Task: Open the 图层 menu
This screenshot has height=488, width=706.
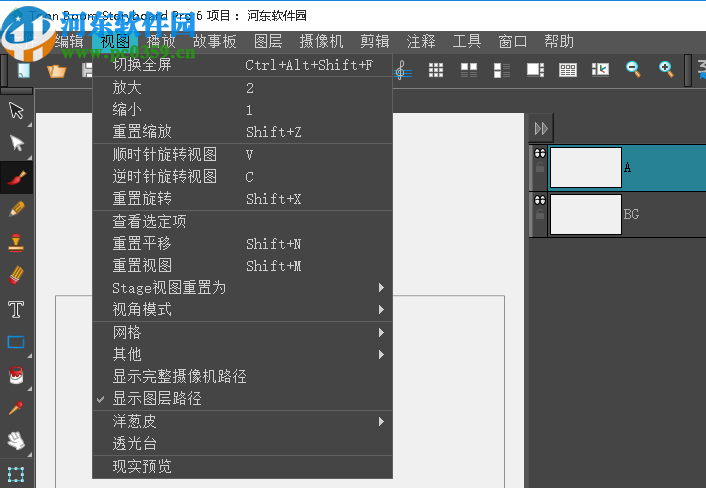Action: (x=268, y=42)
